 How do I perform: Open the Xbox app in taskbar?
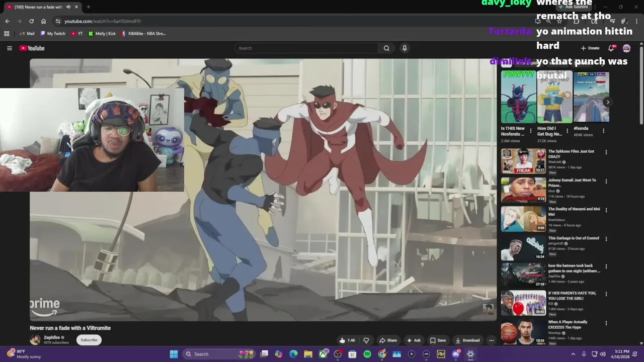coord(323,354)
